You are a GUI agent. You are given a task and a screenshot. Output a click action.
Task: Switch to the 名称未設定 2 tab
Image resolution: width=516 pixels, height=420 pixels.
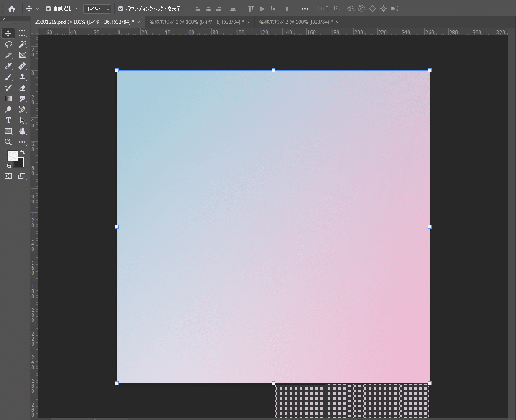296,22
